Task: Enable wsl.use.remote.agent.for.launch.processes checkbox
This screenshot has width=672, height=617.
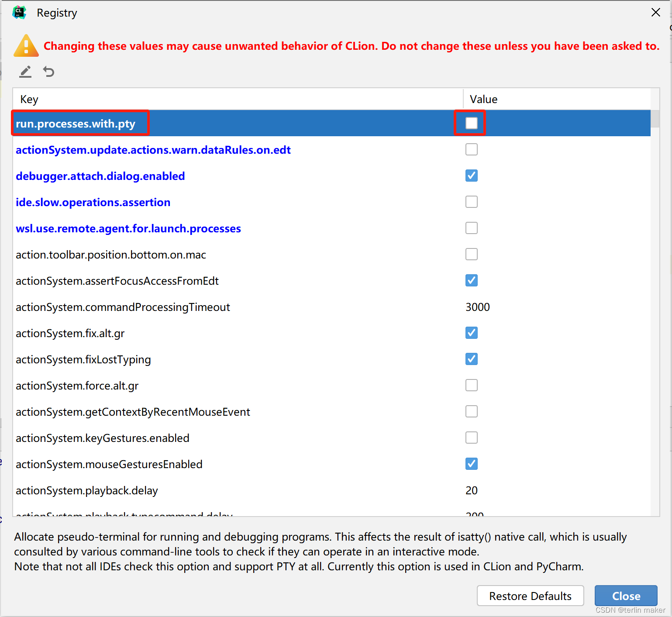Action: click(x=472, y=228)
